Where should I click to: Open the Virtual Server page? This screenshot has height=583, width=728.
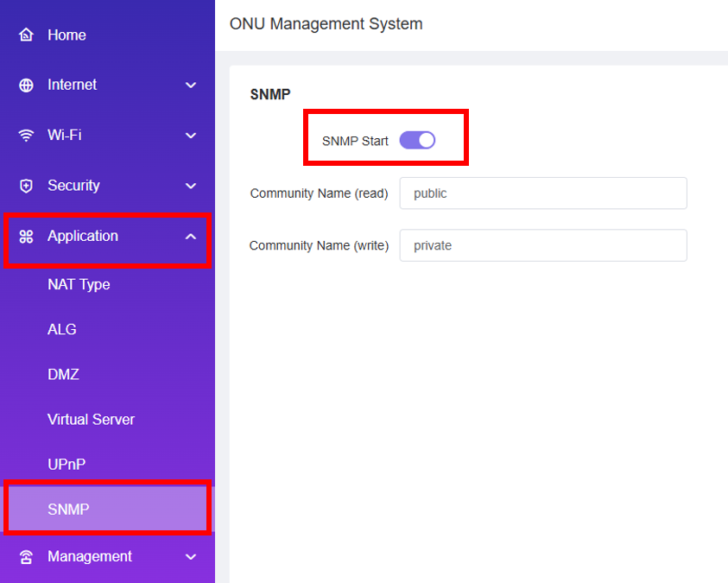[91, 420]
